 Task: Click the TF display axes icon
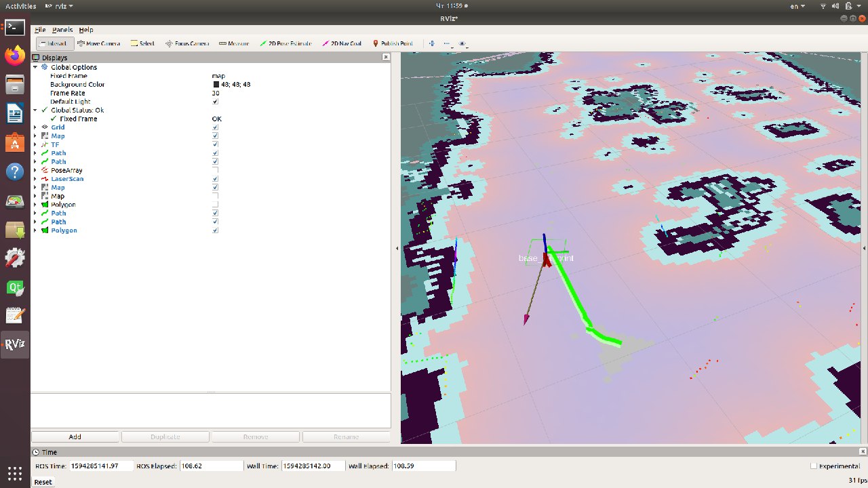pyautogui.click(x=45, y=144)
